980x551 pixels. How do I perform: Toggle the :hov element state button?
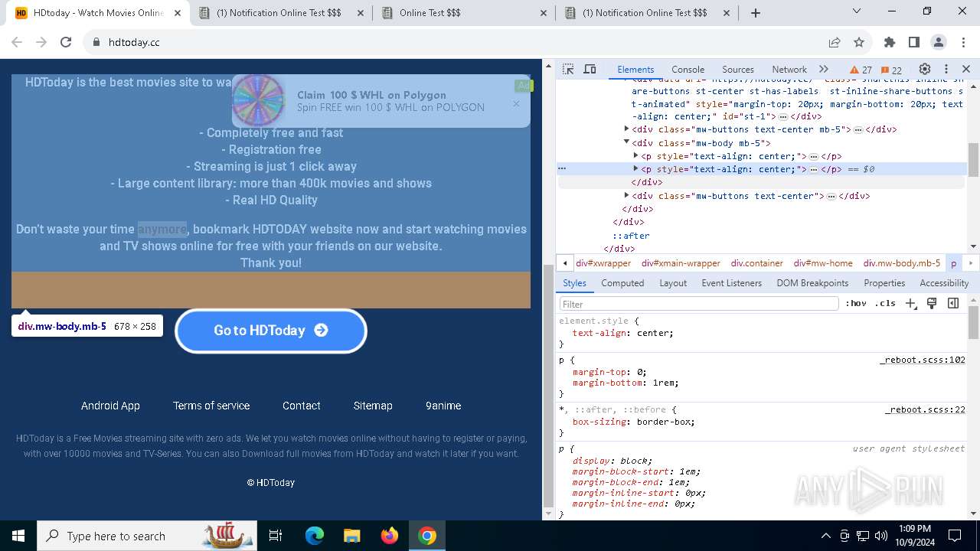[x=856, y=303]
